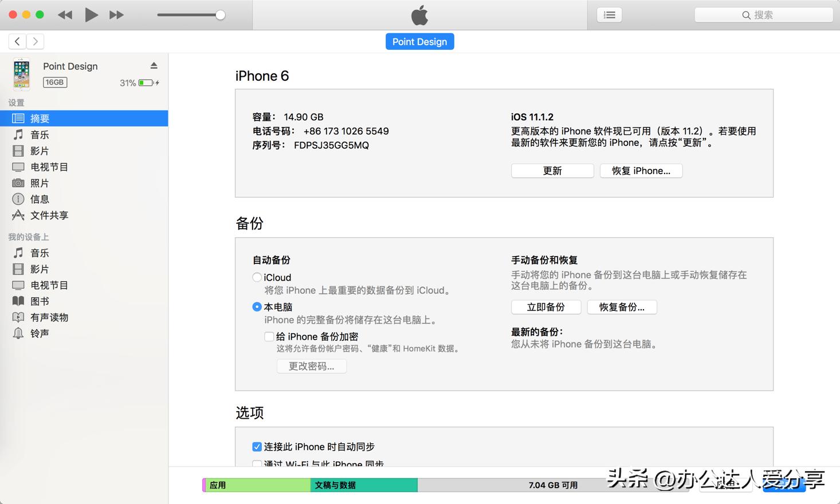The height and width of the screenshot is (504, 840).
Task: Open the 铃声 section under 我的设备上
Action: click(x=39, y=333)
